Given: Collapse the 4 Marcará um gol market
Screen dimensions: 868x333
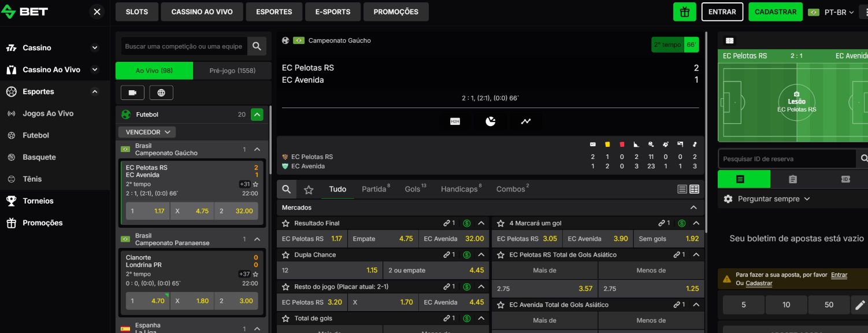Looking at the screenshot, I should tap(696, 223).
